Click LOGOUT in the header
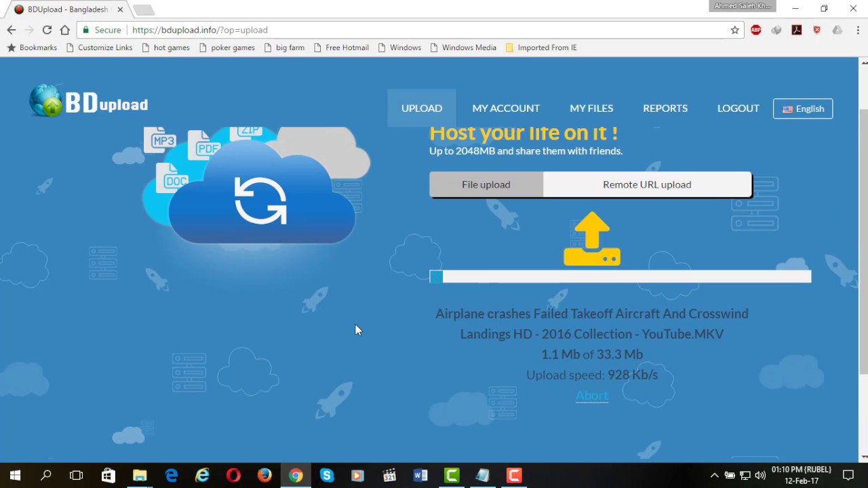Viewport: 868px width, 488px height. [738, 108]
